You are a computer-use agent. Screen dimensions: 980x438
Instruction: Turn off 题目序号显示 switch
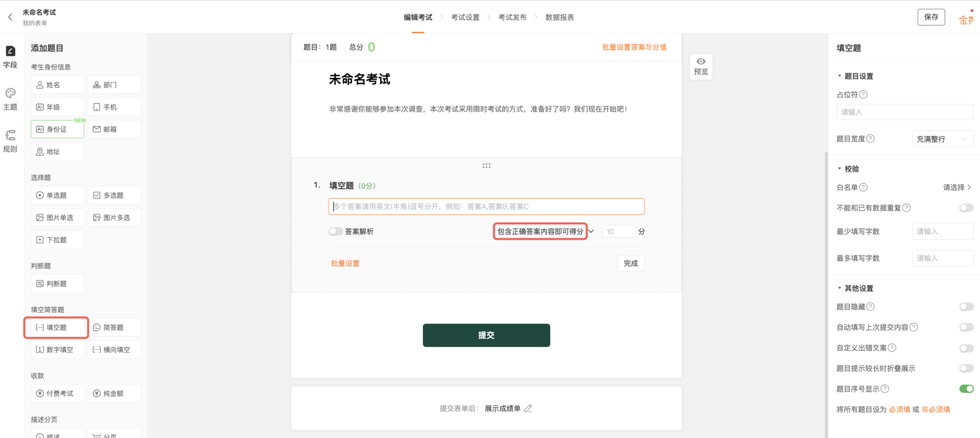966,389
